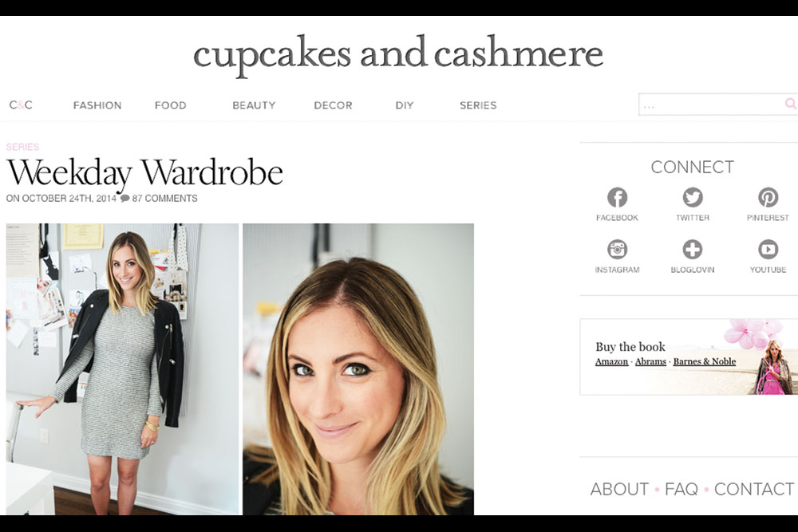This screenshot has height=532, width=798.
Task: Open the Beauty section
Action: [254, 105]
